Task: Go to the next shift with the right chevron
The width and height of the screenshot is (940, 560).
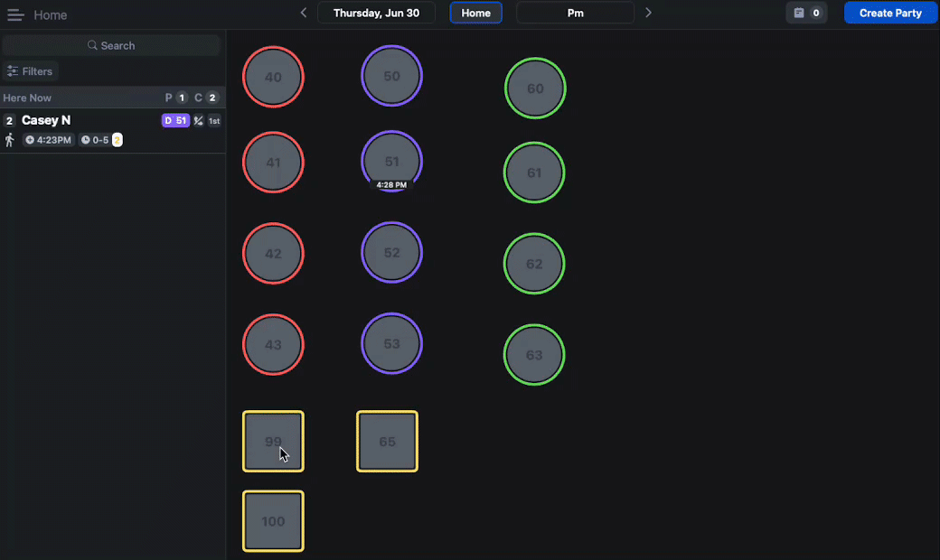Action: point(648,13)
